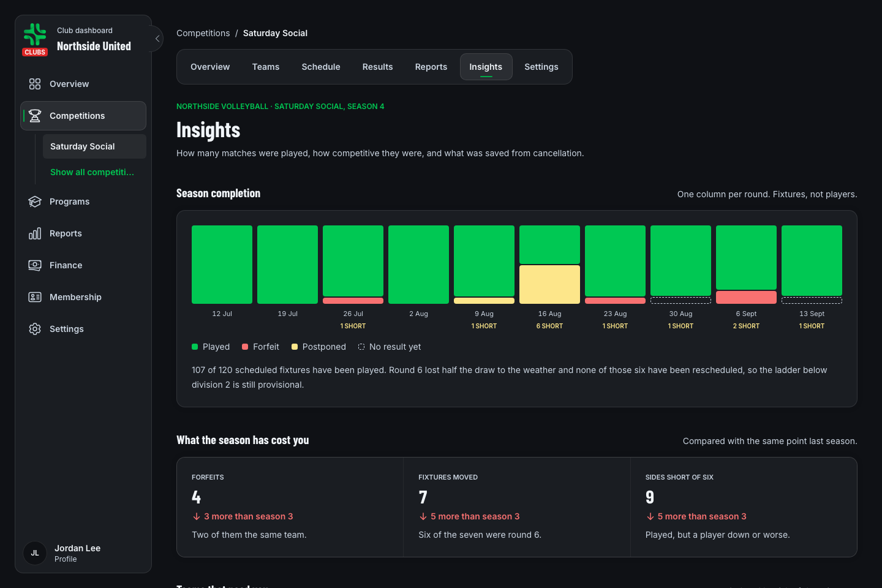This screenshot has width=882, height=588.
Task: Click the forfeit segment for 6 Sept
Action: pos(746,298)
